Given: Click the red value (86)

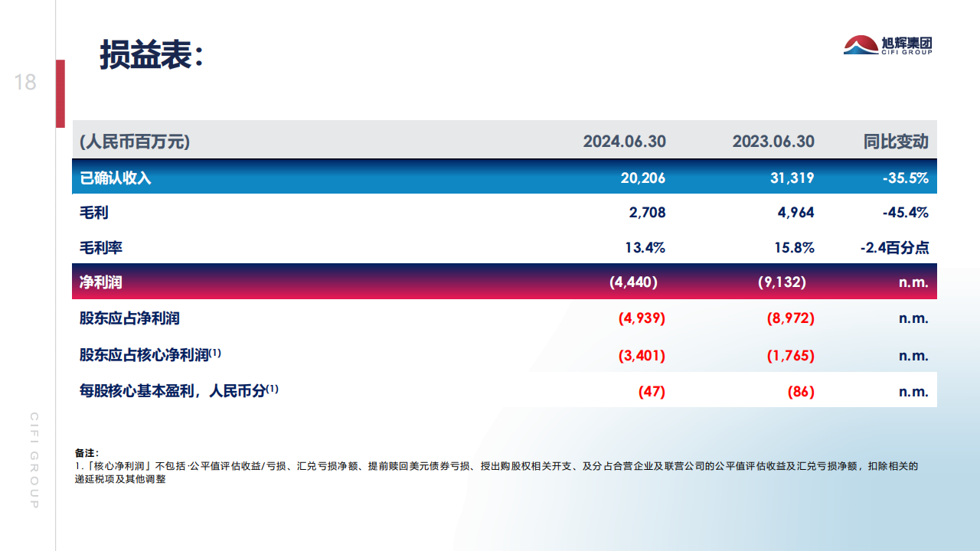Looking at the screenshot, I should [x=801, y=392].
